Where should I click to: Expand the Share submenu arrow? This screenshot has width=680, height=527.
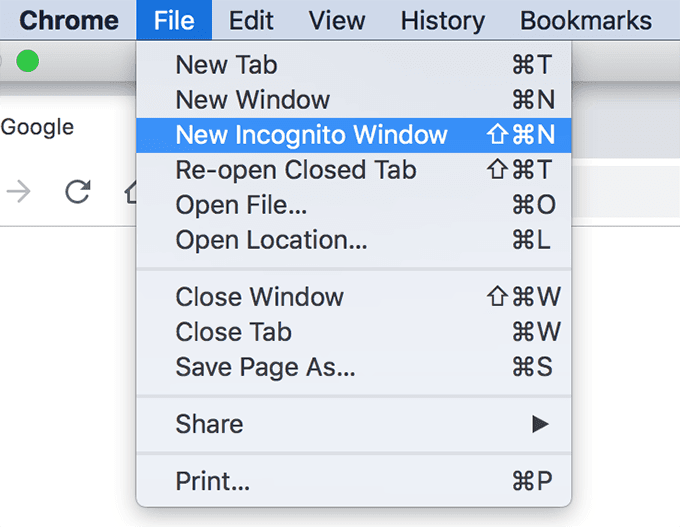pyautogui.click(x=540, y=424)
